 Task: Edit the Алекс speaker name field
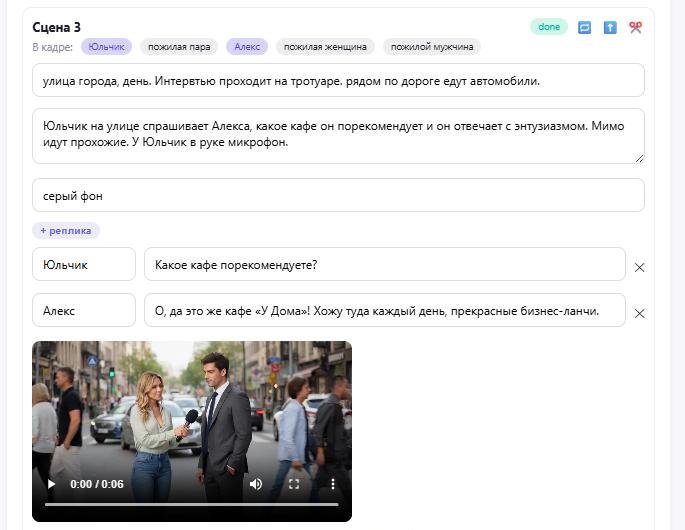[x=84, y=310]
